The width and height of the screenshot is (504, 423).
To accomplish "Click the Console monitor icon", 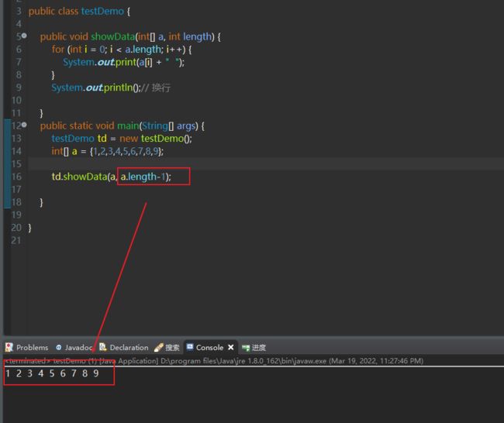I will tap(190, 347).
